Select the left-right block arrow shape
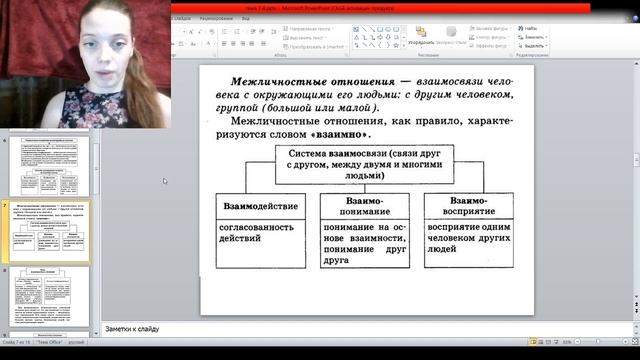The image size is (640, 360). pos(380,37)
